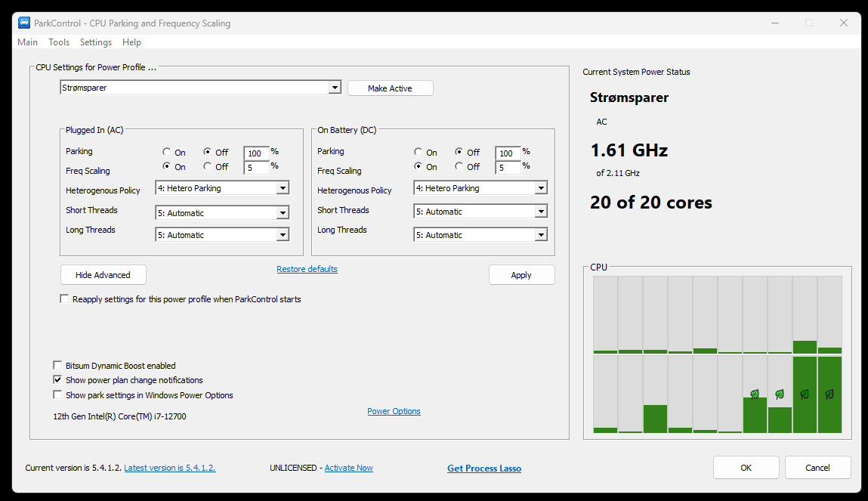Click first leaf icon in CPU graph
This screenshot has height=501, width=868.
tap(755, 394)
